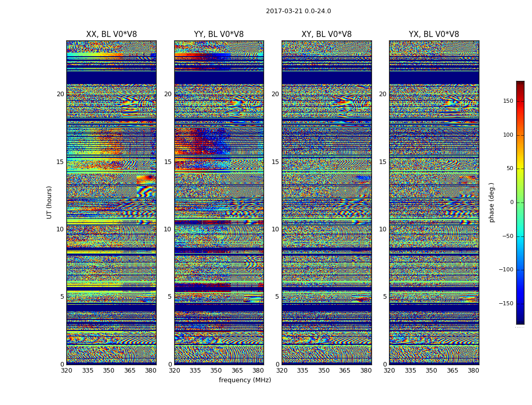
Task: Click the XY panel y-tick 5
Action: (x=277, y=297)
